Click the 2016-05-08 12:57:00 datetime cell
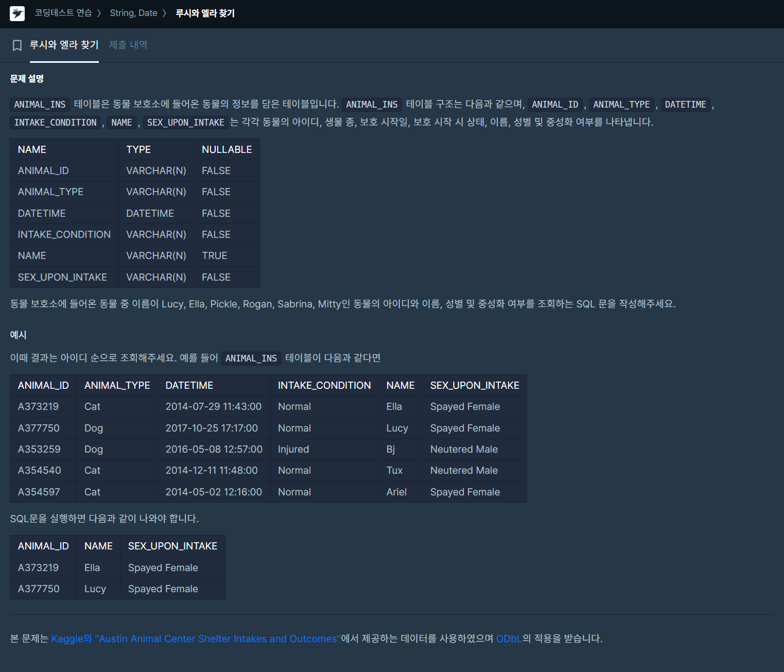The image size is (784, 672). pos(214,449)
